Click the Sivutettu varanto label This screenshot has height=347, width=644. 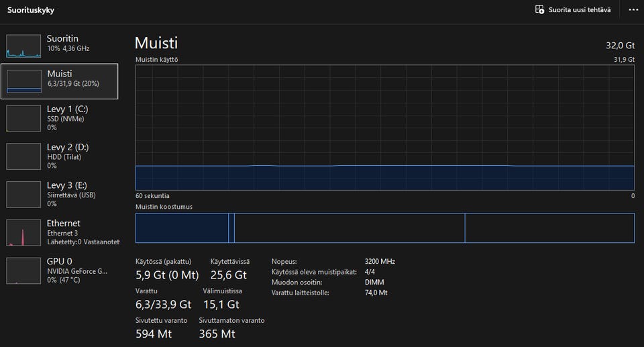coord(162,320)
